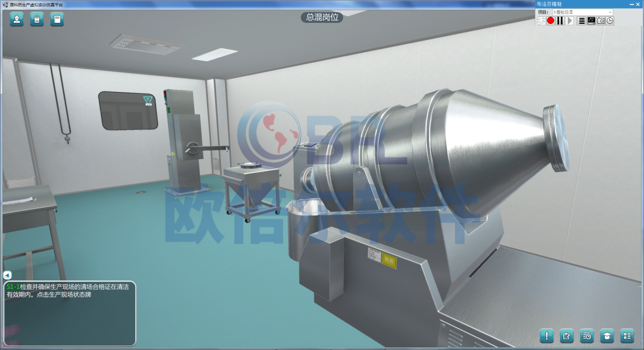Screen dimensions: 644x350
Task: Open the clipboard with pencil icon
Action: (x=566, y=336)
